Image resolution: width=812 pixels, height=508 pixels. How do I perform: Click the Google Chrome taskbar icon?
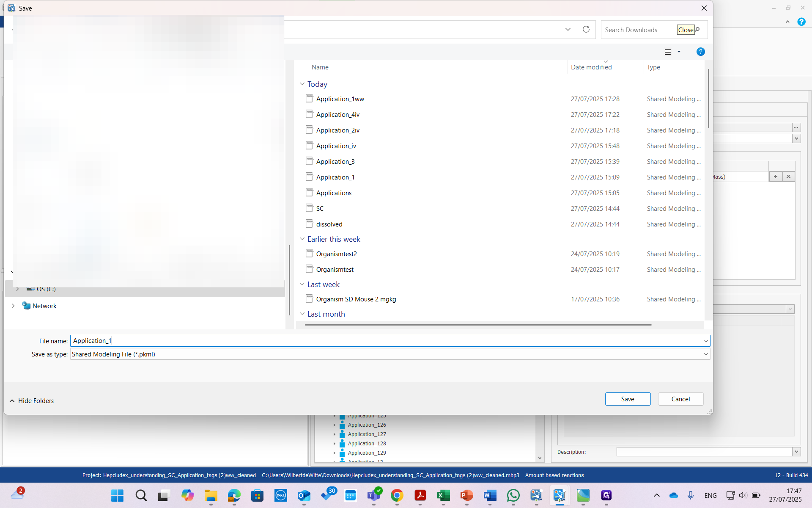[x=397, y=495]
